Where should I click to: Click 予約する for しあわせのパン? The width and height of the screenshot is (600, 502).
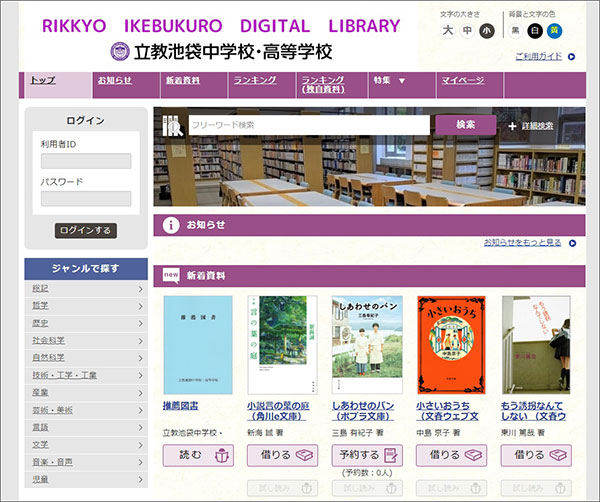[x=367, y=455]
